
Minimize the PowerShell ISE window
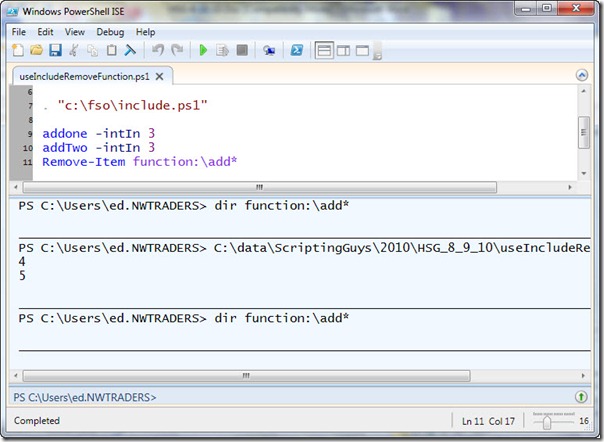[x=526, y=9]
